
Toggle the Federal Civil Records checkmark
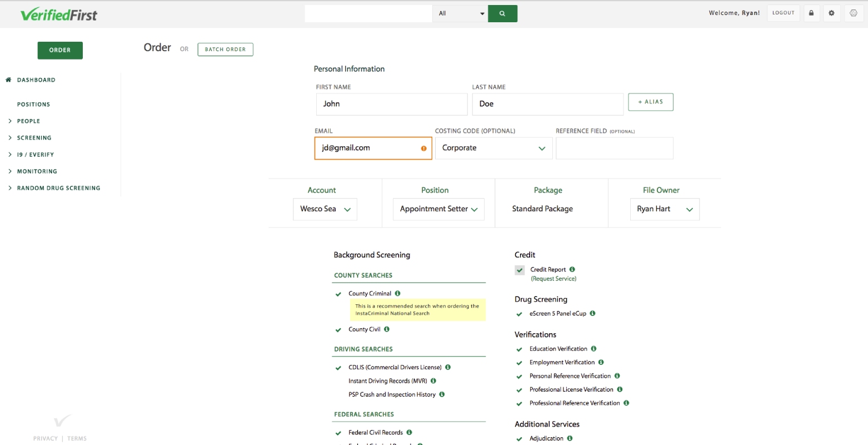(338, 433)
